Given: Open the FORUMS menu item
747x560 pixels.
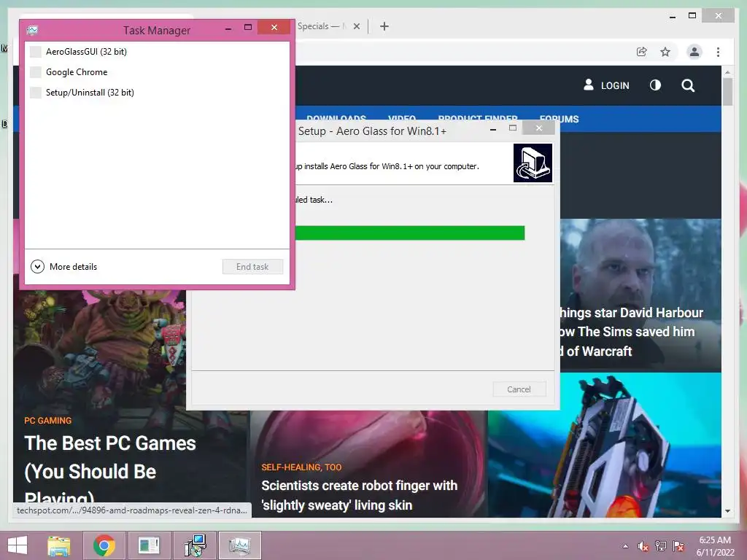Looking at the screenshot, I should [x=560, y=119].
